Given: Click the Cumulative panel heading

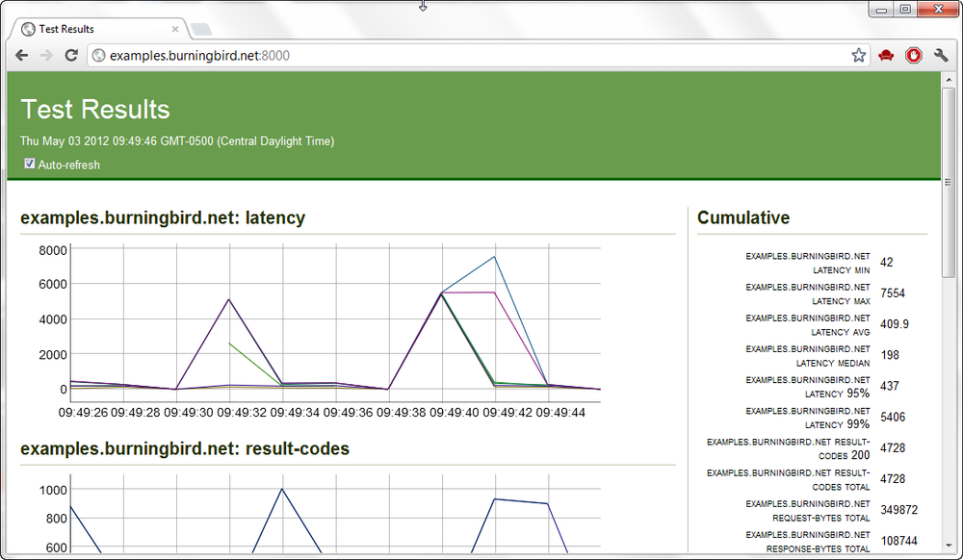Looking at the screenshot, I should pos(743,218).
